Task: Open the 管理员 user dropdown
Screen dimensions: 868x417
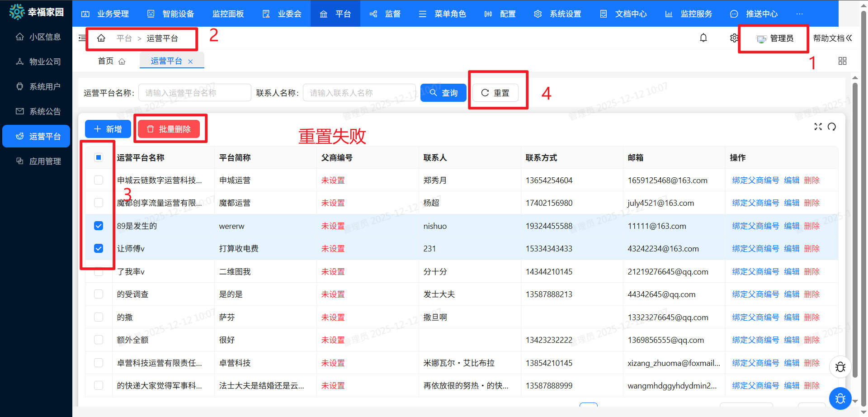Action: click(x=774, y=38)
